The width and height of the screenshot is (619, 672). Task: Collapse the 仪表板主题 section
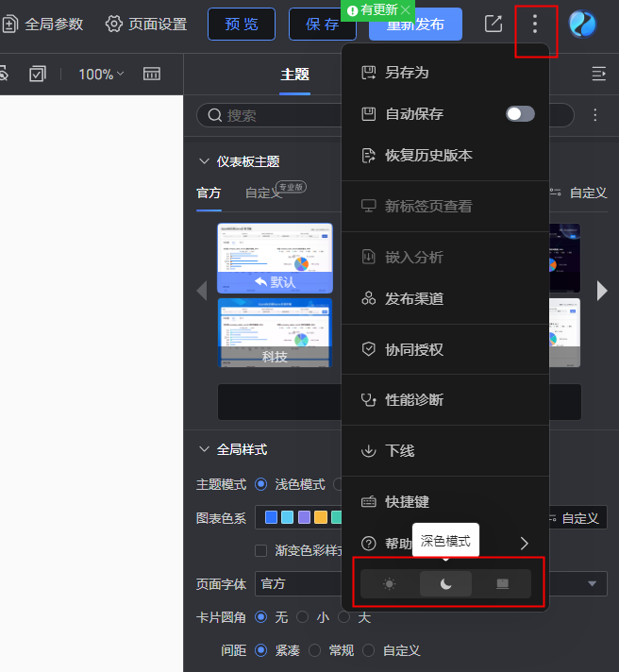(204, 161)
